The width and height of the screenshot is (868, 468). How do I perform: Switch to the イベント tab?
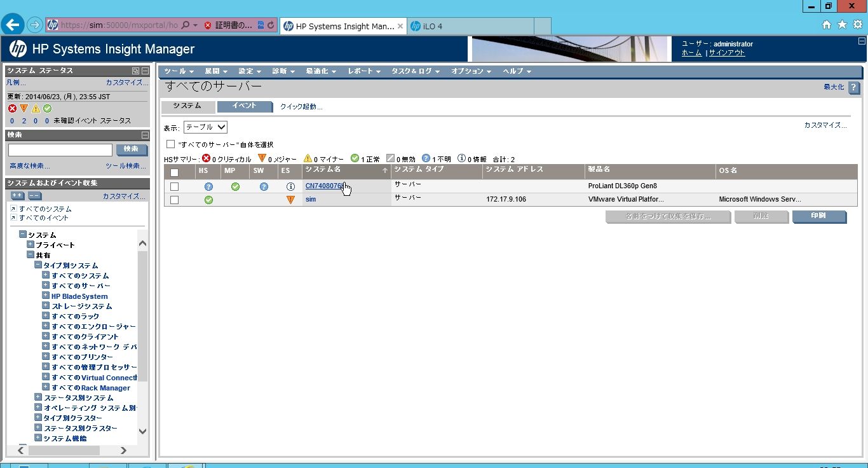tap(245, 106)
